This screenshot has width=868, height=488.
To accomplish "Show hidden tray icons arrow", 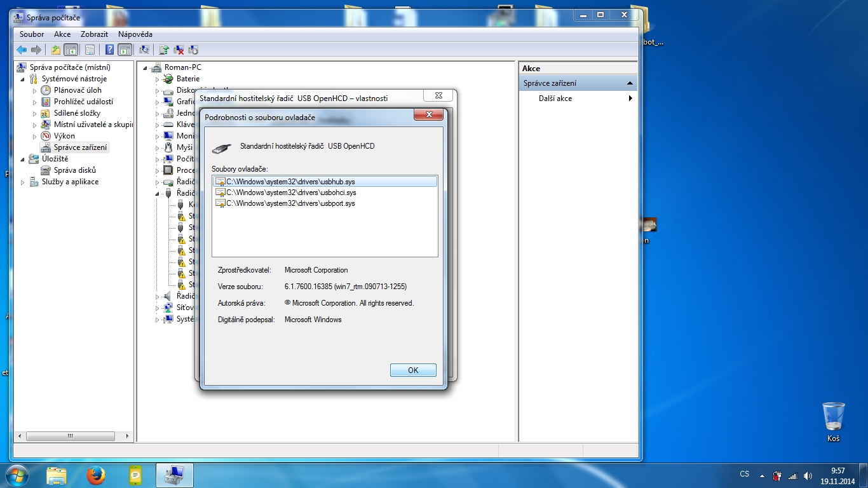I will (x=762, y=476).
